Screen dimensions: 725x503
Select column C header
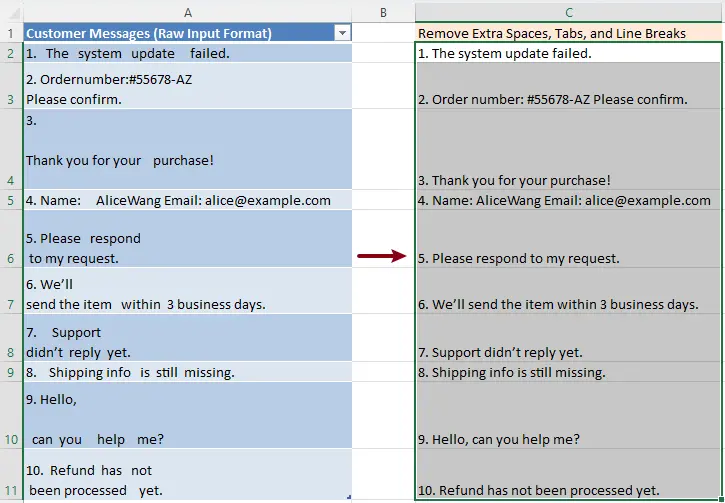pos(568,11)
